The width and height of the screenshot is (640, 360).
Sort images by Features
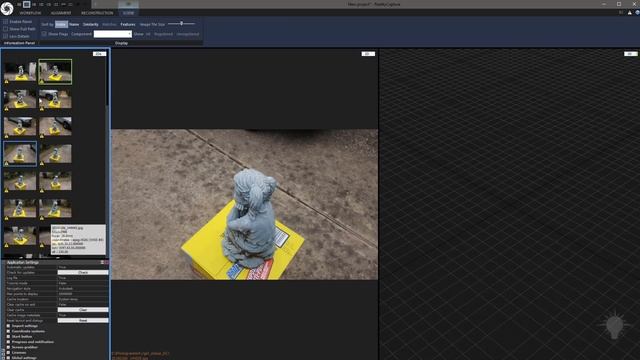click(128, 24)
